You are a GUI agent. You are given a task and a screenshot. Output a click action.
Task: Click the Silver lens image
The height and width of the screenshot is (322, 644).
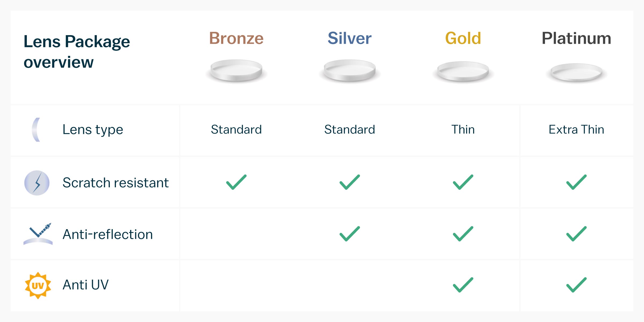pyautogui.click(x=350, y=70)
